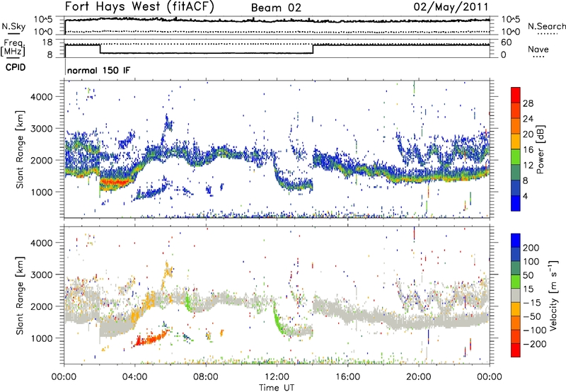Click the 'N.Search' legend label
566x392 pixels.
click(x=547, y=26)
